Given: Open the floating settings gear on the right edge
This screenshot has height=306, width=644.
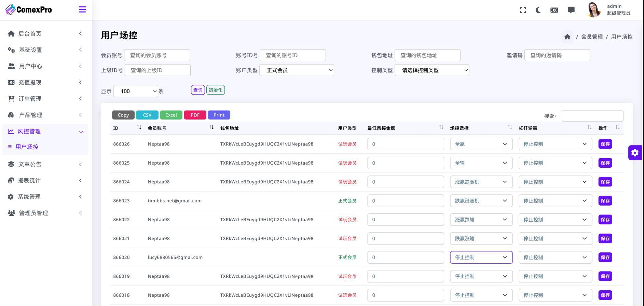Looking at the screenshot, I should (635, 153).
